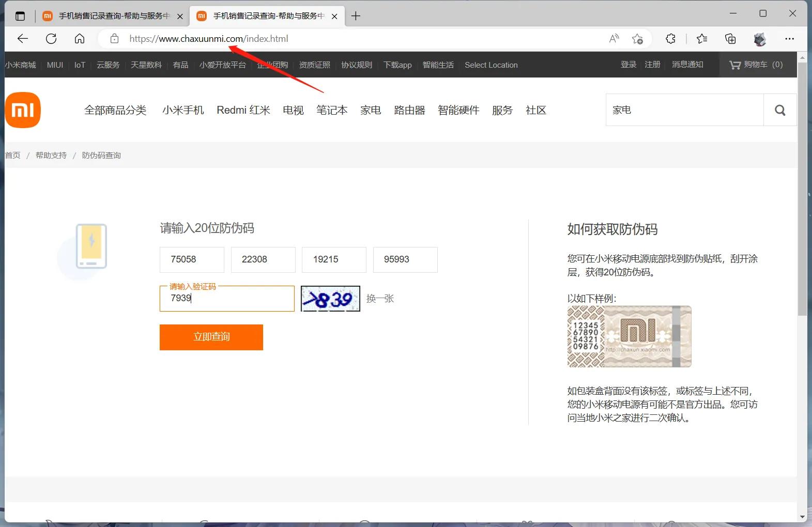Go to browser home icon
This screenshot has height=527, width=812.
[x=80, y=39]
